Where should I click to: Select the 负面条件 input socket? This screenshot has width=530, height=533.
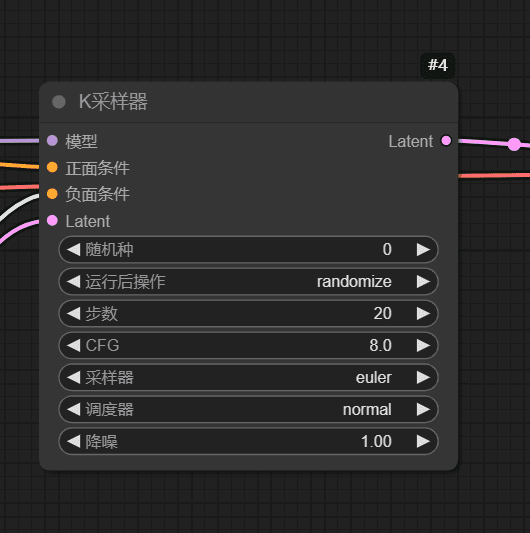click(x=52, y=194)
